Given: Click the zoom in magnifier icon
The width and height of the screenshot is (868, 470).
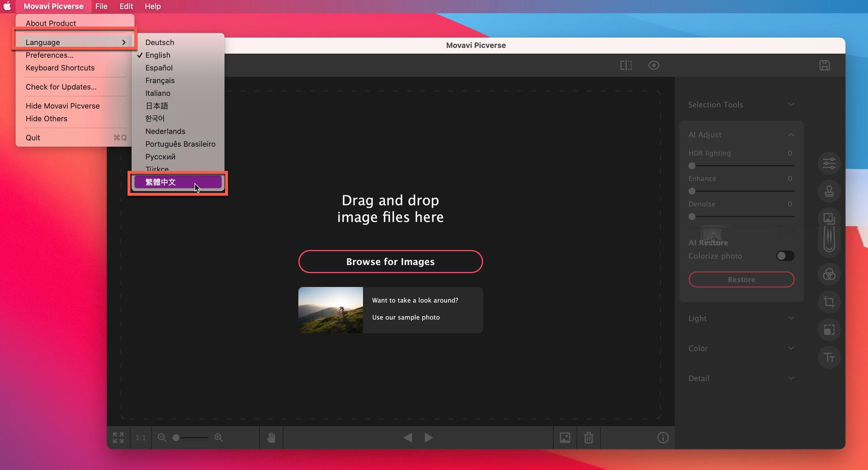Looking at the screenshot, I should pyautogui.click(x=219, y=437).
